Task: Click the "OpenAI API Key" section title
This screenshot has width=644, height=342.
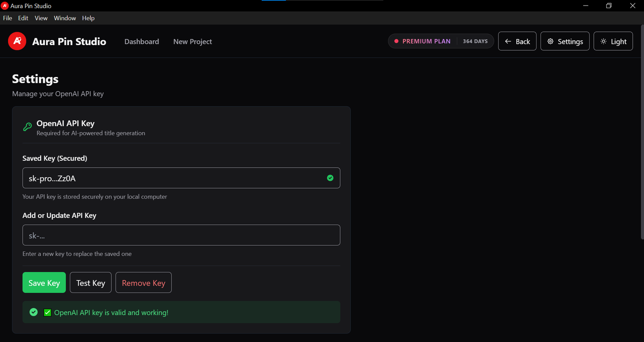Action: [x=66, y=123]
